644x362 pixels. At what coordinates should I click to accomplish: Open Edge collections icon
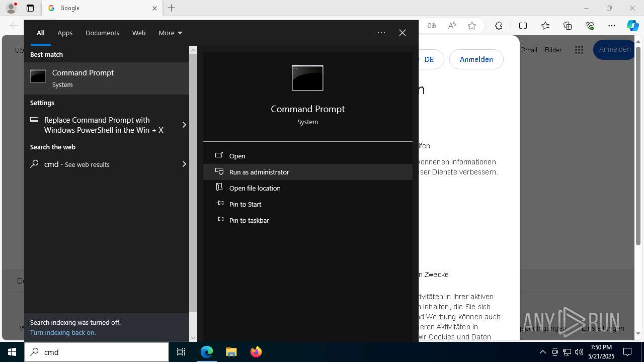pos(568,26)
